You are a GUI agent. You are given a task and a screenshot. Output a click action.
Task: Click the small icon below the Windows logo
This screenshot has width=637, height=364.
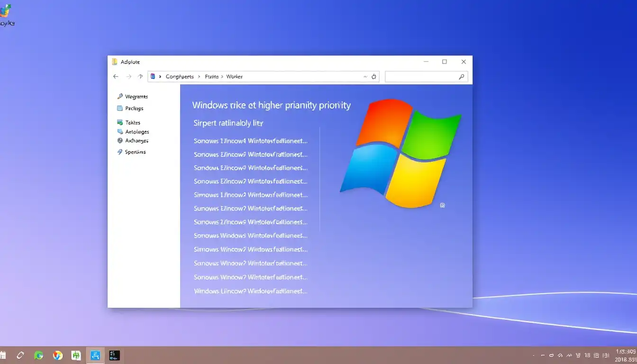(442, 205)
